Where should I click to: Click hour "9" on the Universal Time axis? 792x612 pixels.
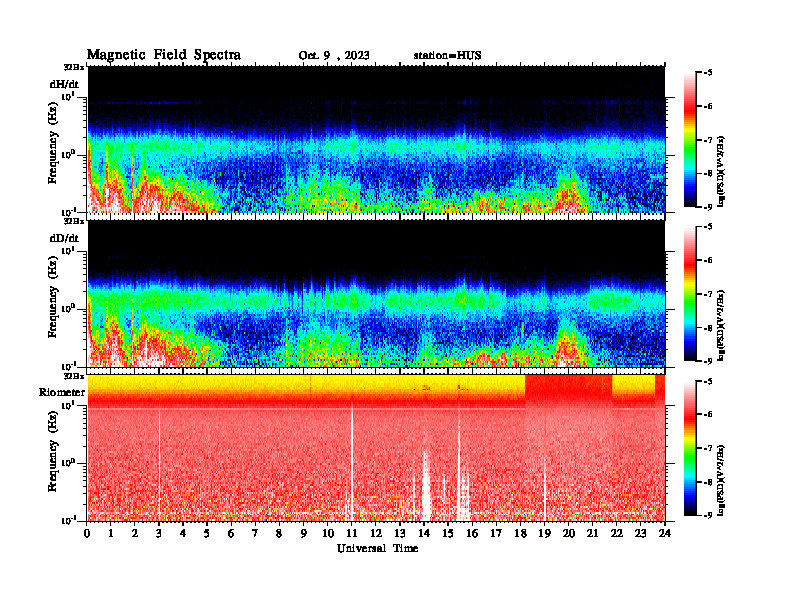tap(304, 533)
